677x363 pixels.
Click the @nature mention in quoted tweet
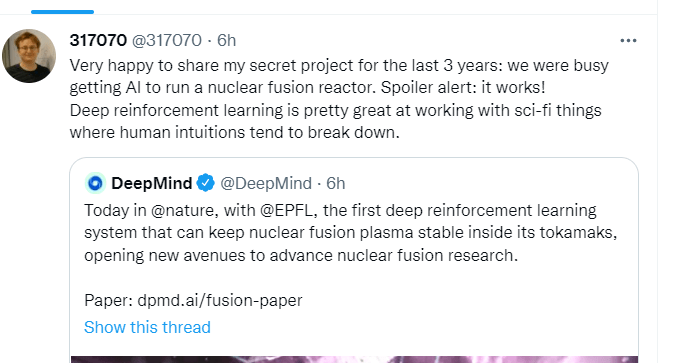(182, 210)
